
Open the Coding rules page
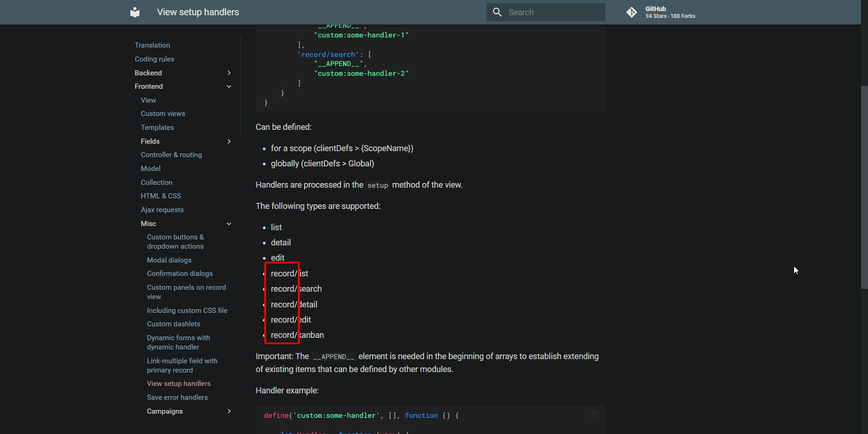154,59
